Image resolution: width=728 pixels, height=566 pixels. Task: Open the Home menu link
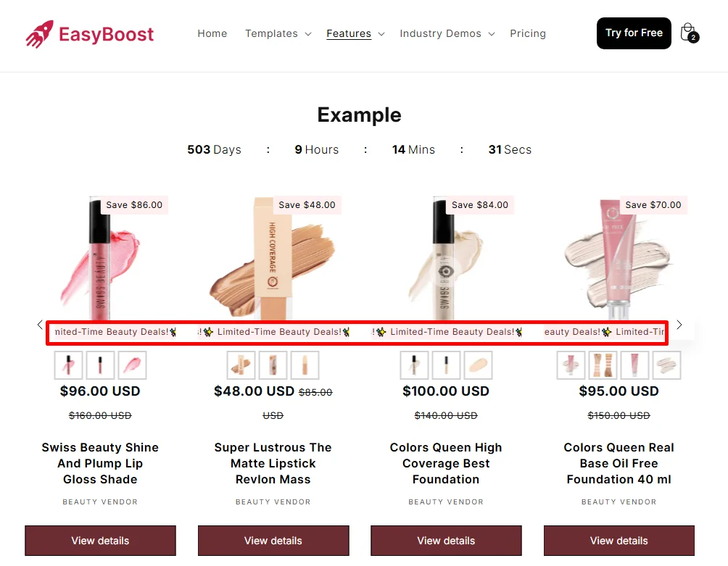pos(212,33)
